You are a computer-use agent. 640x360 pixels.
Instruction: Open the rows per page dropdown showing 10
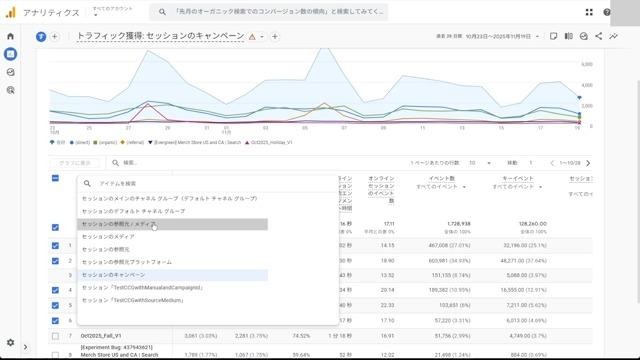click(480, 163)
